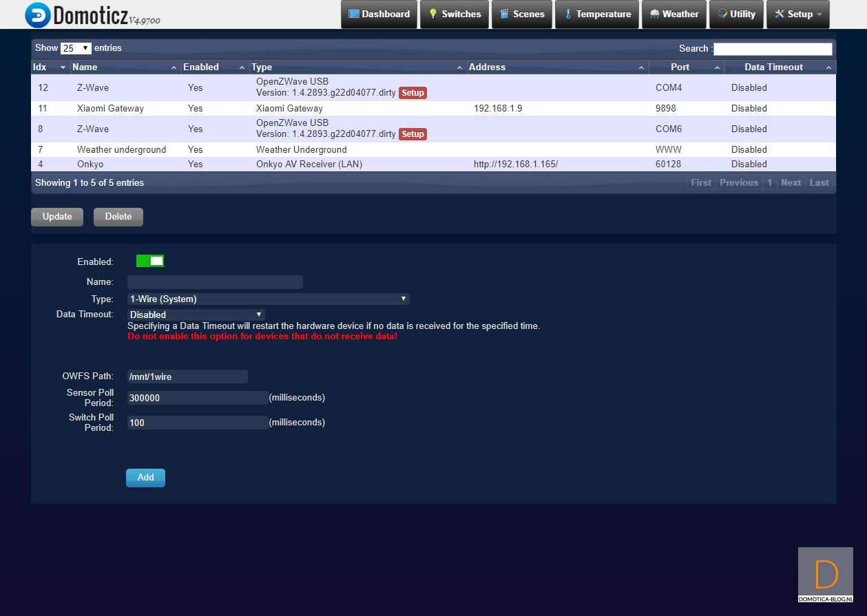Click the Sensor Poll Period field
Image resolution: width=867 pixels, height=616 pixels.
click(x=198, y=398)
